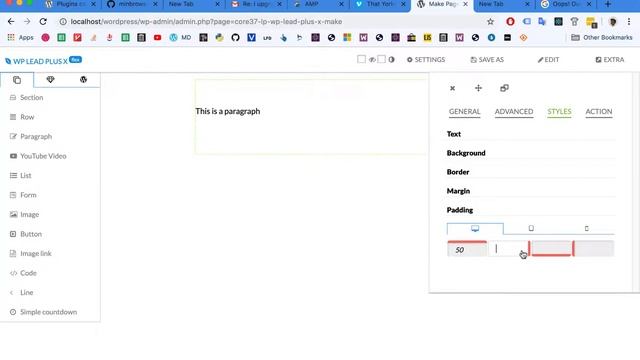Switch to the STYLES tab
This screenshot has height=360, width=640.
[x=559, y=111]
